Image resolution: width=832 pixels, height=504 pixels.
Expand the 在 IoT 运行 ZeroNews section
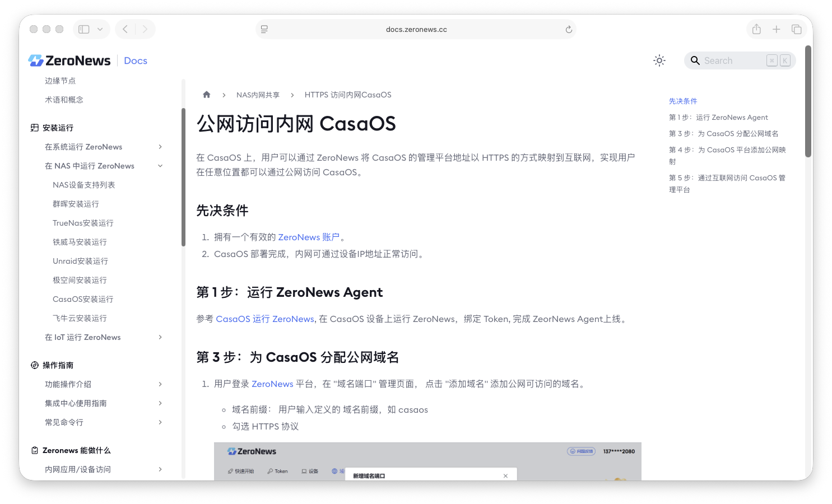[160, 337]
